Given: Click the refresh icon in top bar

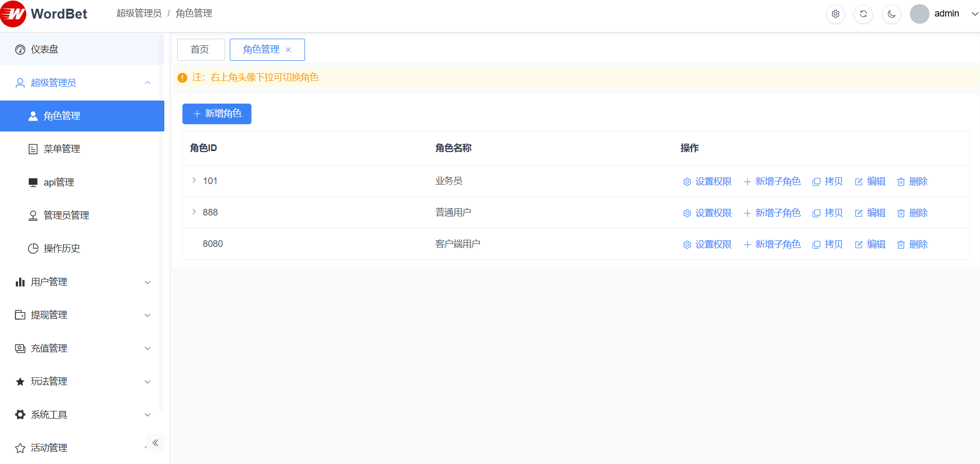Looking at the screenshot, I should (863, 14).
